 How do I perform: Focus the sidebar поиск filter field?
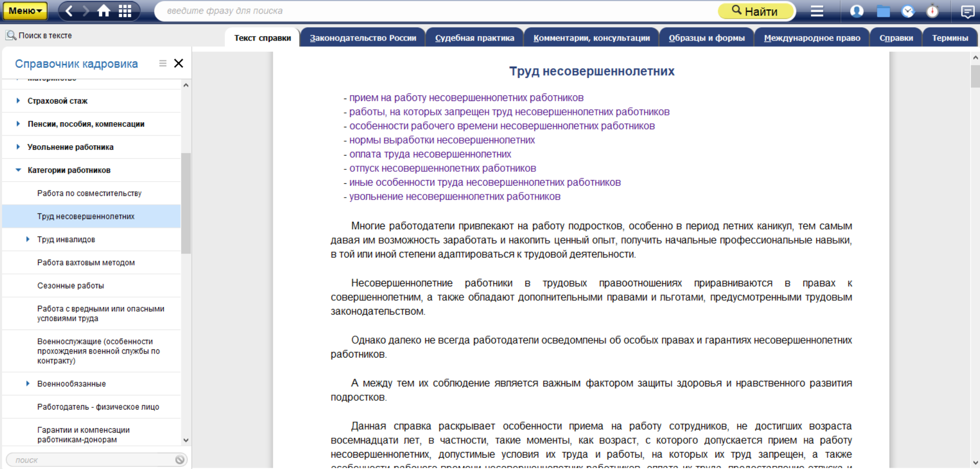coord(92,460)
